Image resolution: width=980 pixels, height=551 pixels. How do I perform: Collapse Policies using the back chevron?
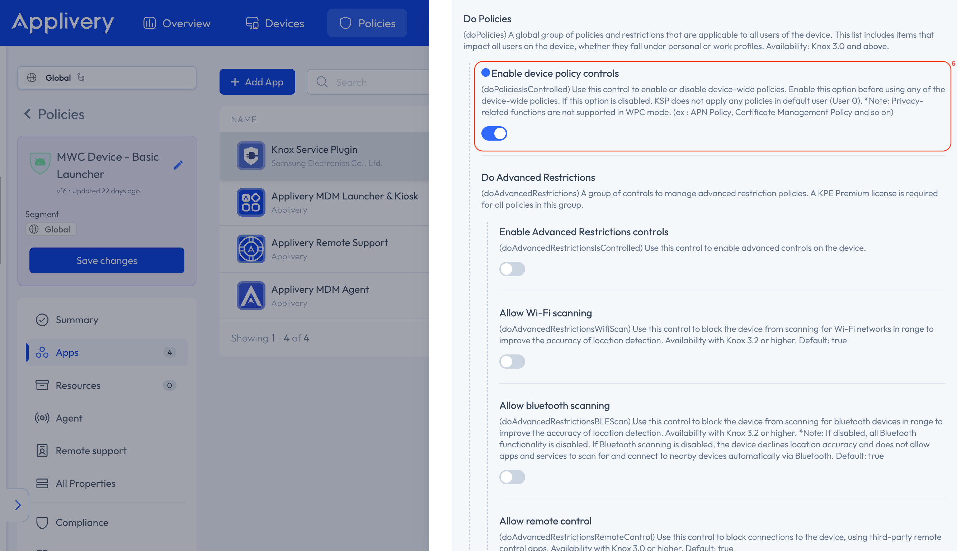(x=27, y=114)
